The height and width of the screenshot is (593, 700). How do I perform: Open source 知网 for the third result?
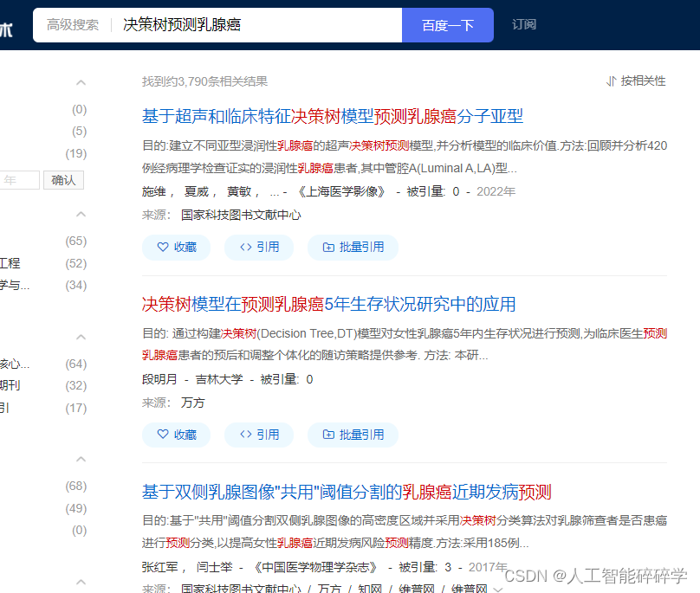370,588
